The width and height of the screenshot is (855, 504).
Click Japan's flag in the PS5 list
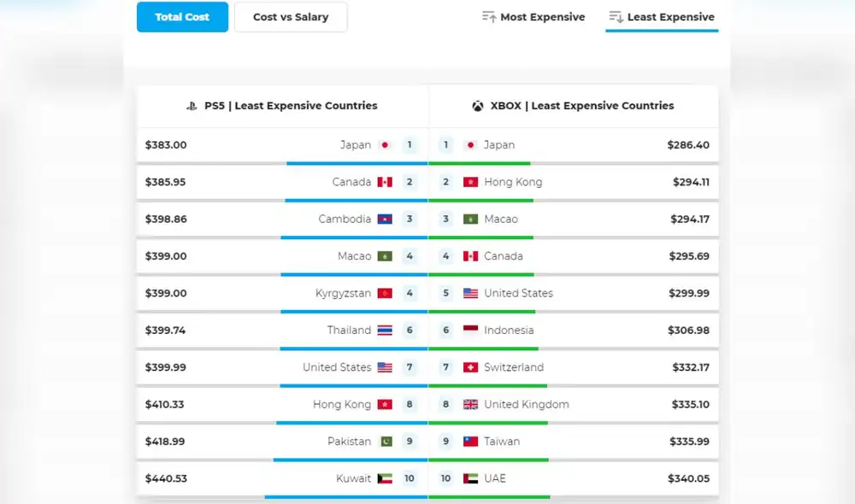coord(384,145)
